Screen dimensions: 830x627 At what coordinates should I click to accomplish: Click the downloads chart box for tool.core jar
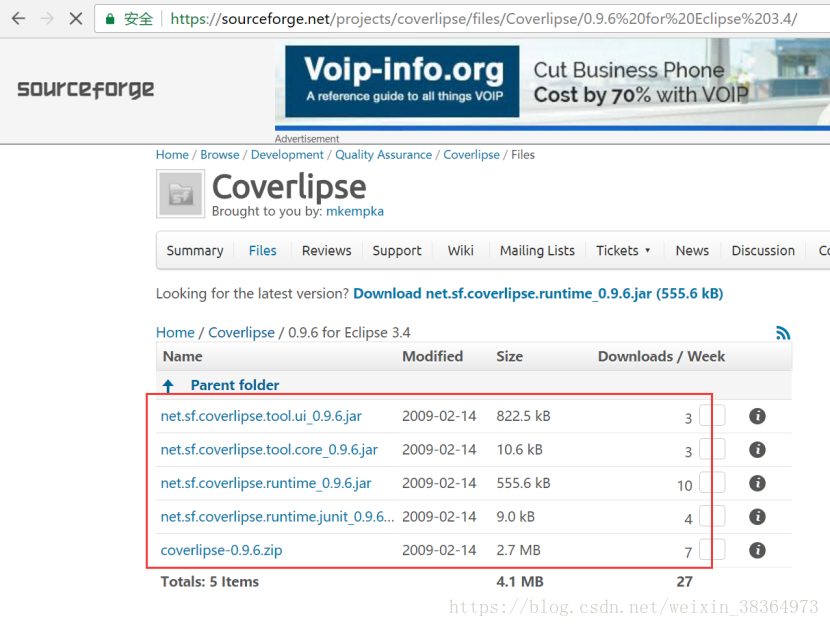(712, 449)
